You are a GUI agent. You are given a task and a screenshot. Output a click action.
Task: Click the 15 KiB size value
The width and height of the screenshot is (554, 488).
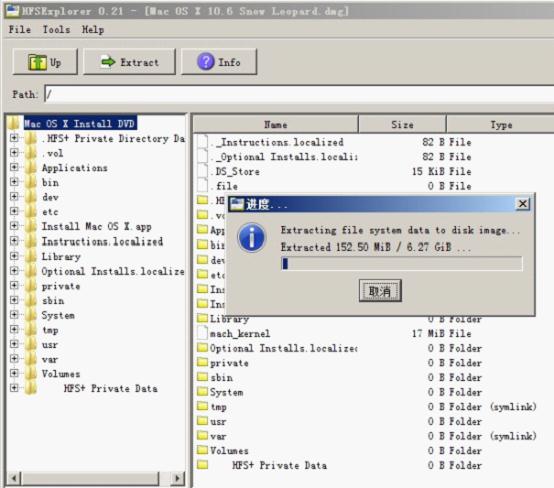pos(428,171)
